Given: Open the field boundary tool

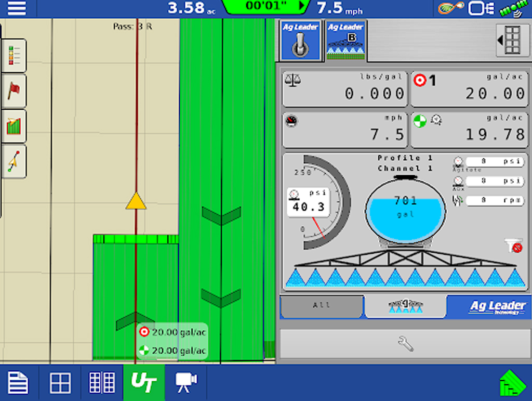Looking at the screenshot, I should 14,126.
